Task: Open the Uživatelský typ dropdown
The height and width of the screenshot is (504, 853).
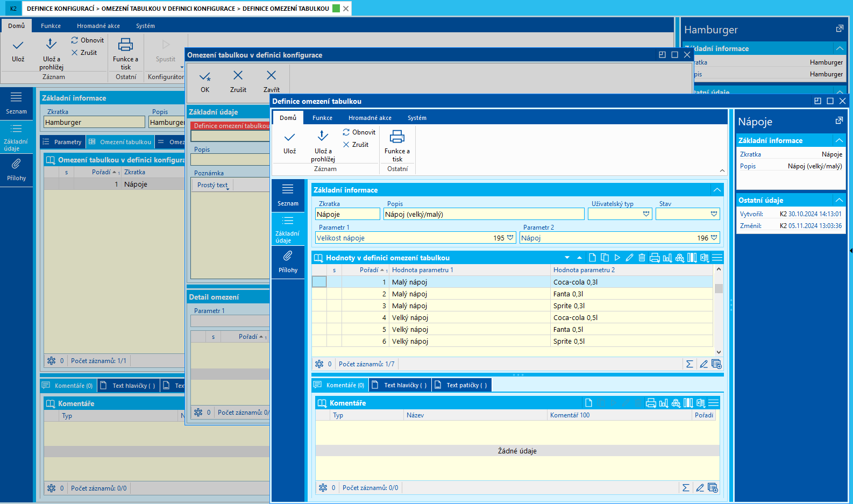Action: (646, 214)
